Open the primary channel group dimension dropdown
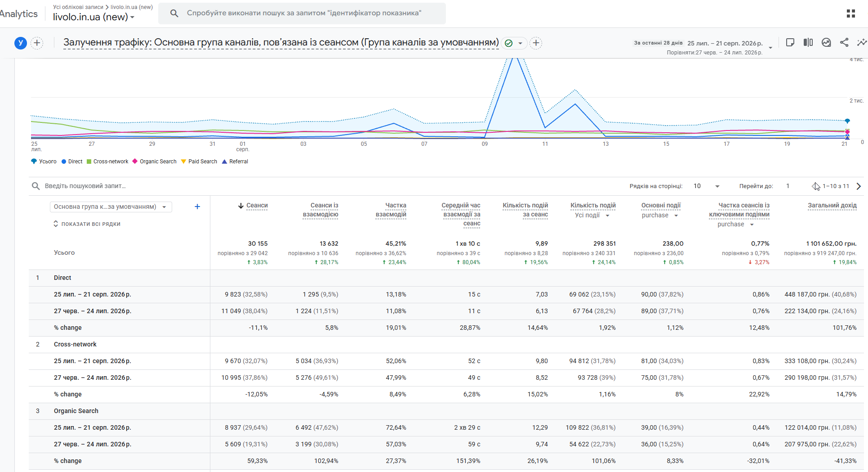Viewport: 868px width, 472px height. 111,207
